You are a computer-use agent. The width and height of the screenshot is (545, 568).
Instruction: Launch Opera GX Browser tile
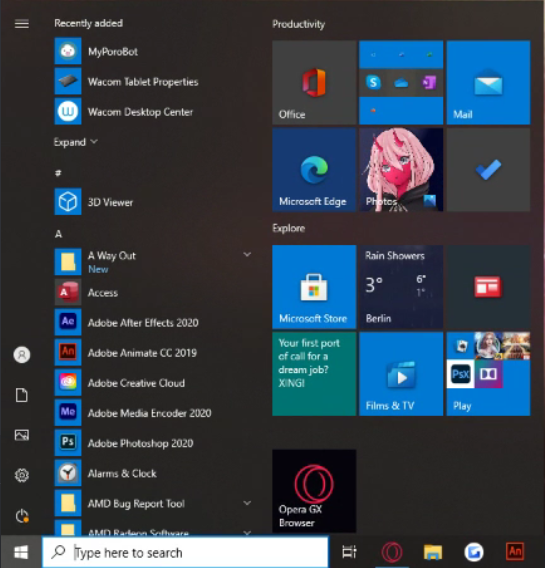[314, 491]
